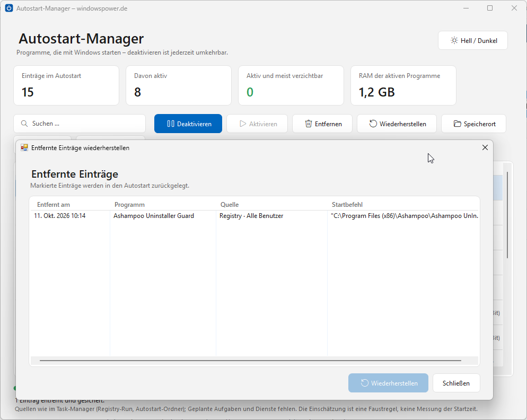Screen dimensions: 527x420
Task: Click the trash can icon
Action: click(308, 124)
